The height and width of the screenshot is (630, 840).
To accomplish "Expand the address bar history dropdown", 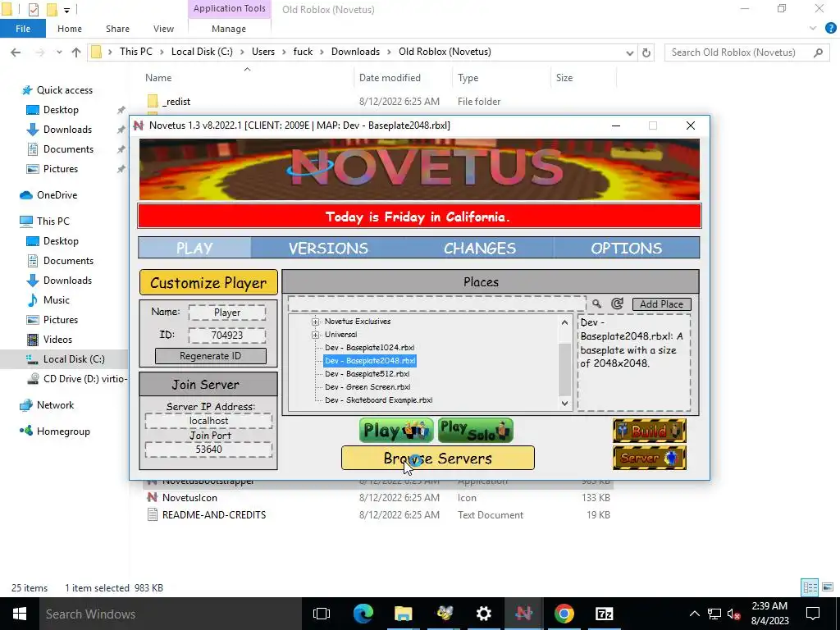I will pyautogui.click(x=629, y=52).
